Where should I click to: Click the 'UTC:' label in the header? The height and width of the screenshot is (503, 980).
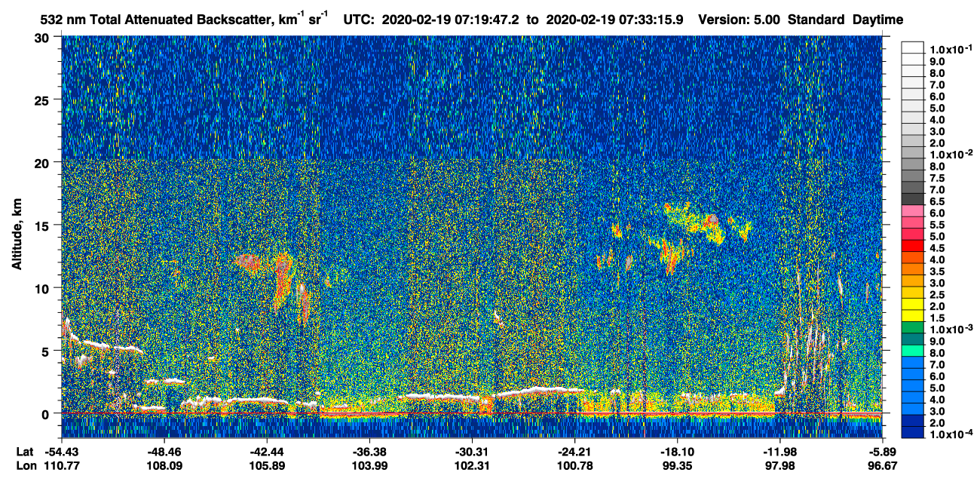(x=359, y=20)
